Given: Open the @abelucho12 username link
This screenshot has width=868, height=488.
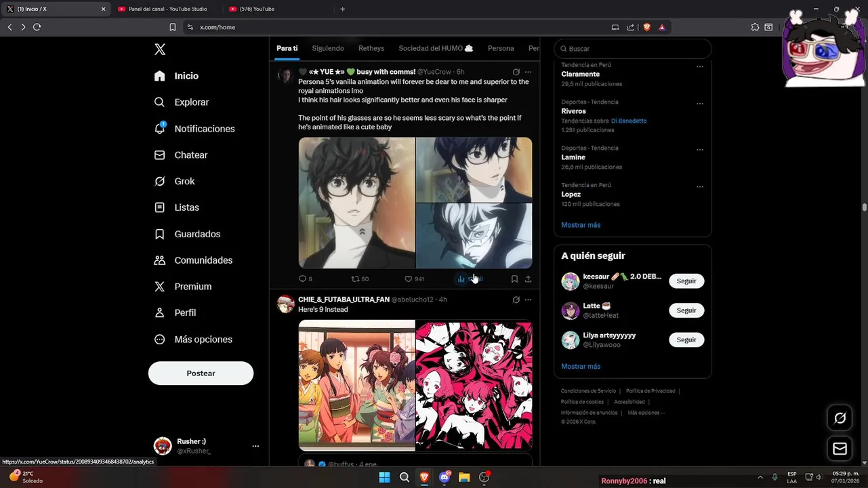Looking at the screenshot, I should click(413, 300).
